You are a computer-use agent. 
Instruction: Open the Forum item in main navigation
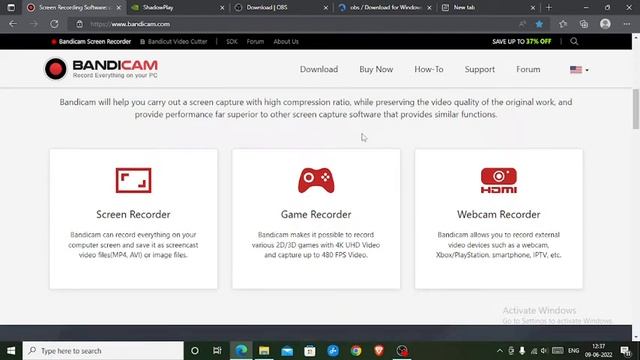pyautogui.click(x=528, y=69)
